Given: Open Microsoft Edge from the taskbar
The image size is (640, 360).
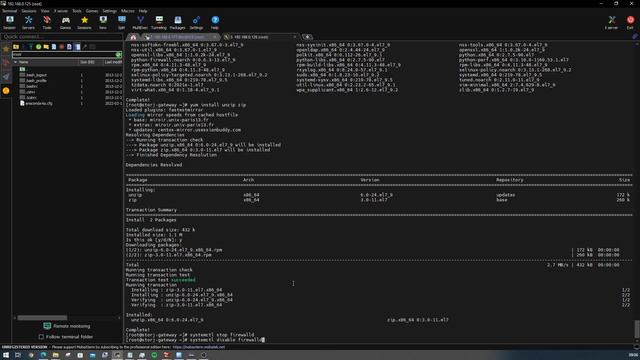Looking at the screenshot, I should tap(43, 355).
